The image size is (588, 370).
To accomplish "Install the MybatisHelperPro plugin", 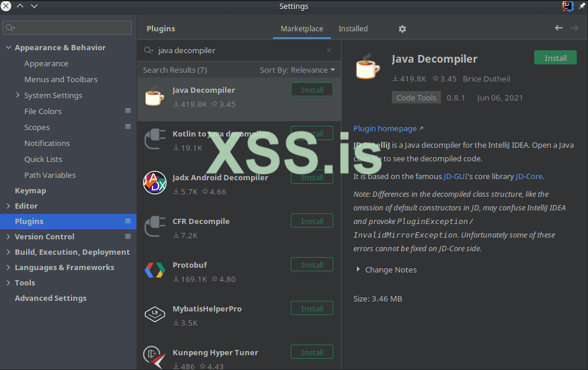I will point(312,309).
